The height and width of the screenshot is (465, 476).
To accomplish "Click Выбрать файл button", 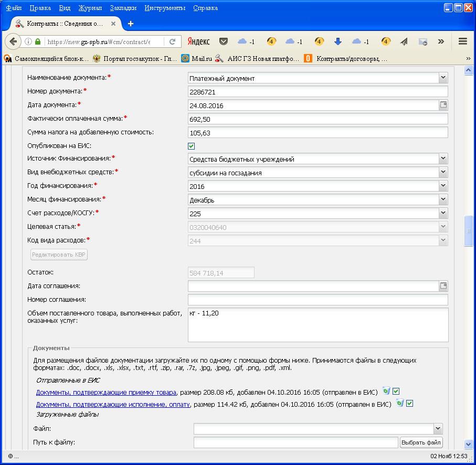I will point(421,442).
